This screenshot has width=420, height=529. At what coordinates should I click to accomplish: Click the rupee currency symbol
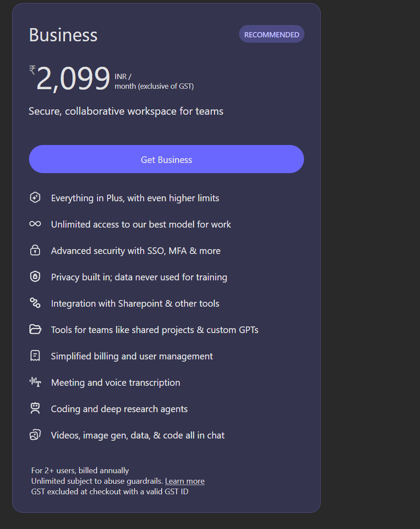tap(32, 70)
